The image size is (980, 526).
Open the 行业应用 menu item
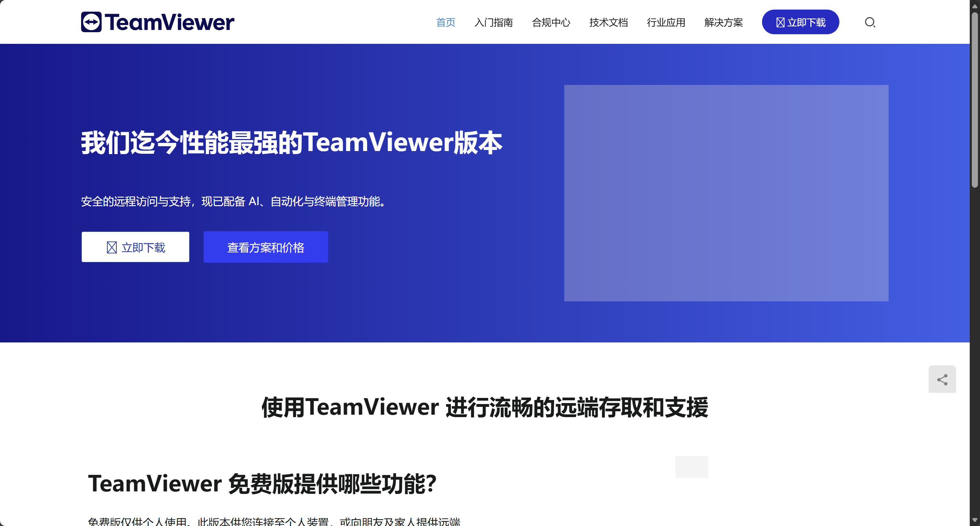click(666, 23)
